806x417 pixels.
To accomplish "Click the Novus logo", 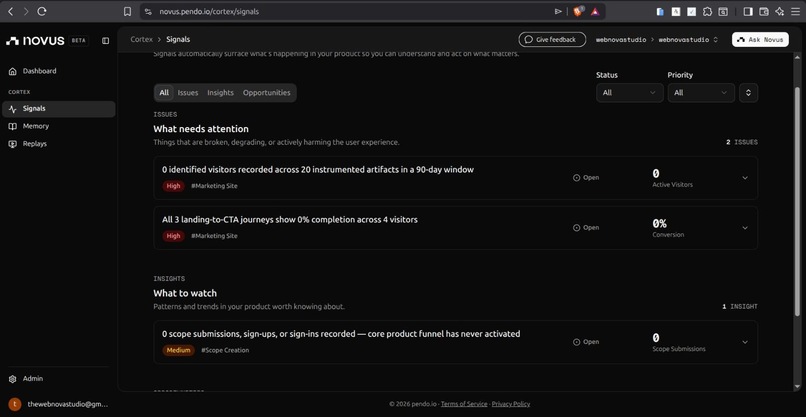I will coord(35,41).
